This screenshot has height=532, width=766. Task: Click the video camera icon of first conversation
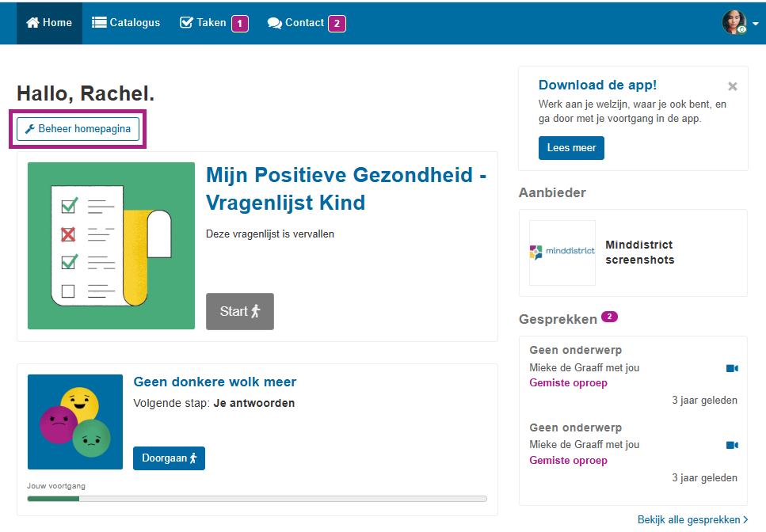click(732, 367)
